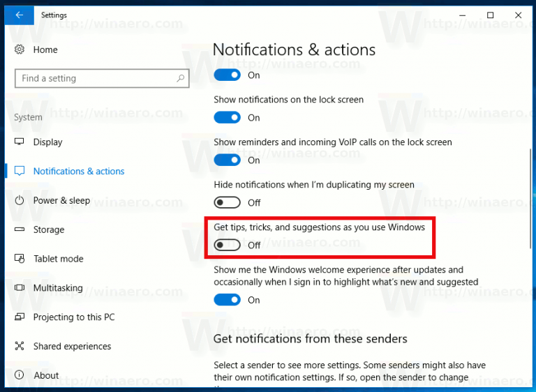Viewport: 536px width, 392px height.
Task: Click the back arrow in title bar
Action: tap(19, 15)
